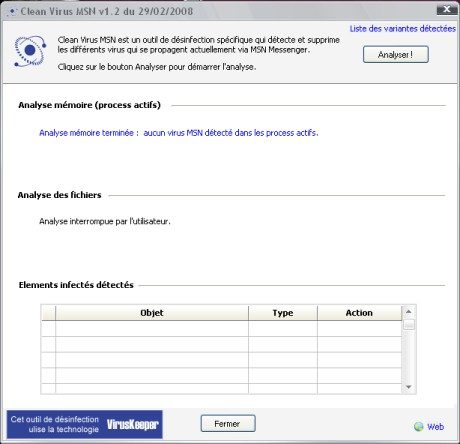Close the Clean Virus MSN window

click(447, 9)
